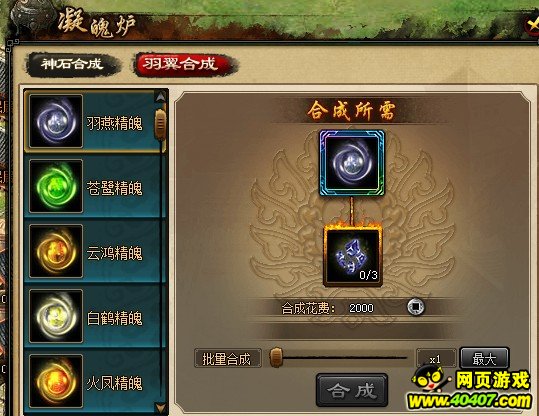Viewport: 539px width, 416px height.
Task: Select the 羽燕精魄 purple orb icon
Action: pyautogui.click(x=56, y=121)
